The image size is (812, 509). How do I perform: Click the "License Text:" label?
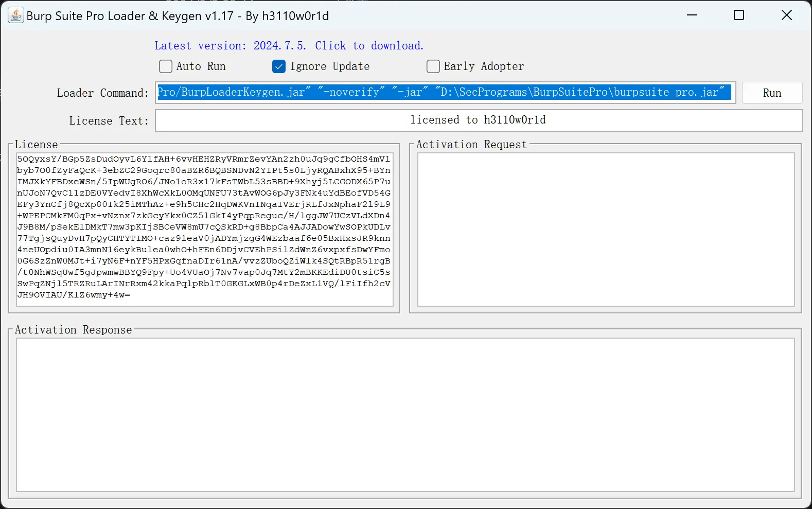(x=109, y=121)
